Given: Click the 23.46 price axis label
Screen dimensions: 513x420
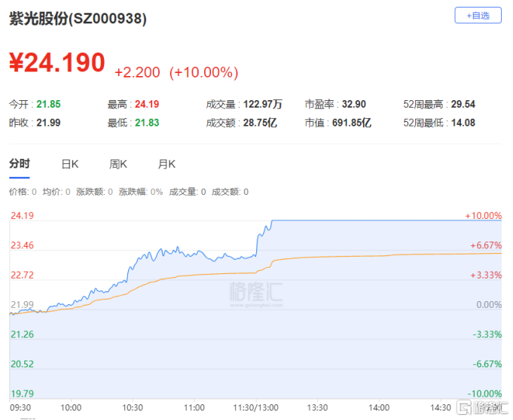Looking at the screenshot, I should [x=23, y=245].
